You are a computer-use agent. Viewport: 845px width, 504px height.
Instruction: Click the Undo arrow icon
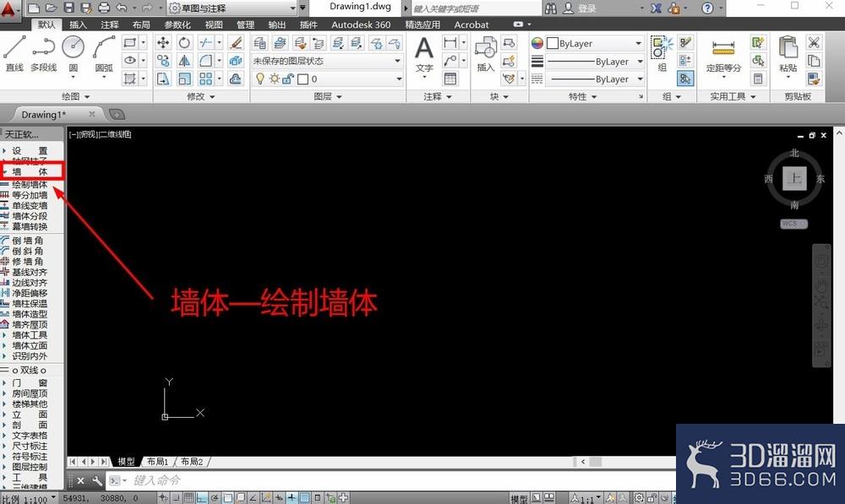[x=122, y=8]
